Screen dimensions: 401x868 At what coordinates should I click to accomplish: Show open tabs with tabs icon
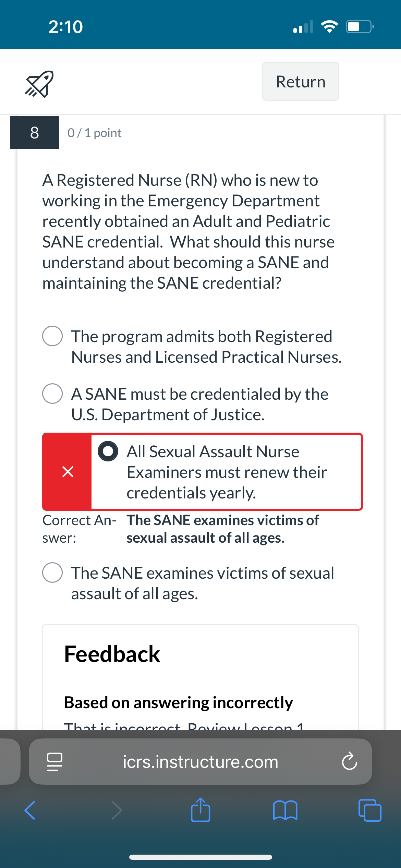(370, 810)
